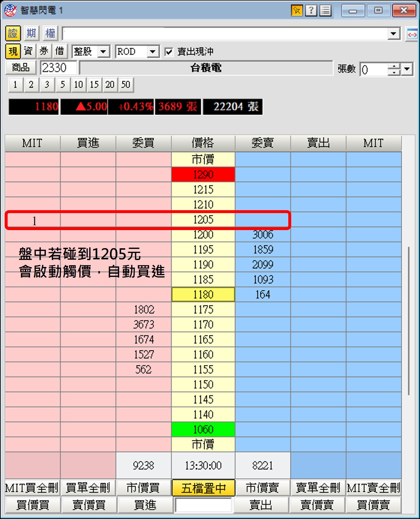Click the empty price input box at bottom
Viewport: 420px width, 519px height.
203,505
